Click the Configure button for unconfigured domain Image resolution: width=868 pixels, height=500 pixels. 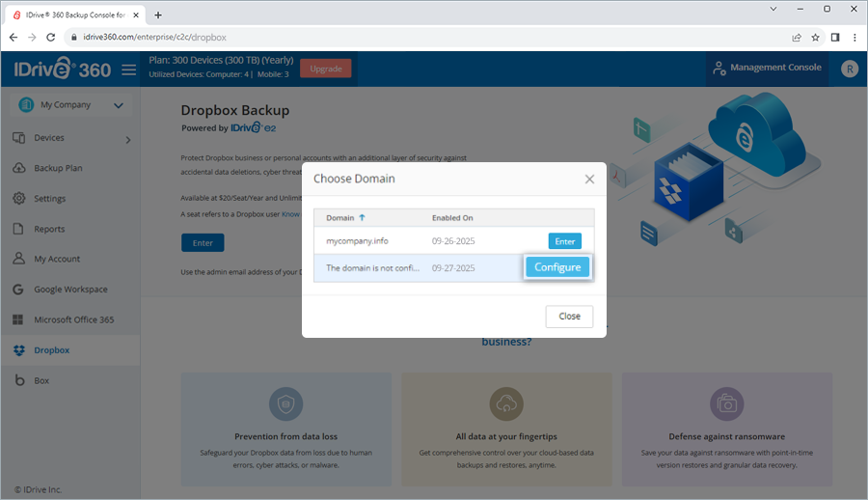(556, 267)
